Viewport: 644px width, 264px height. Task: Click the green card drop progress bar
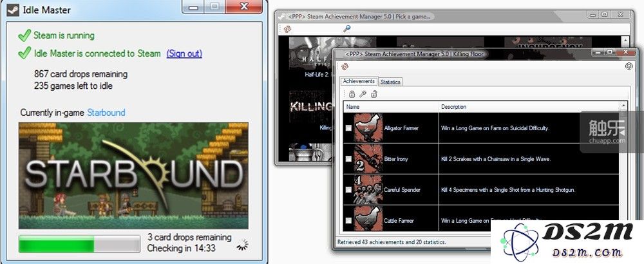coord(79,243)
